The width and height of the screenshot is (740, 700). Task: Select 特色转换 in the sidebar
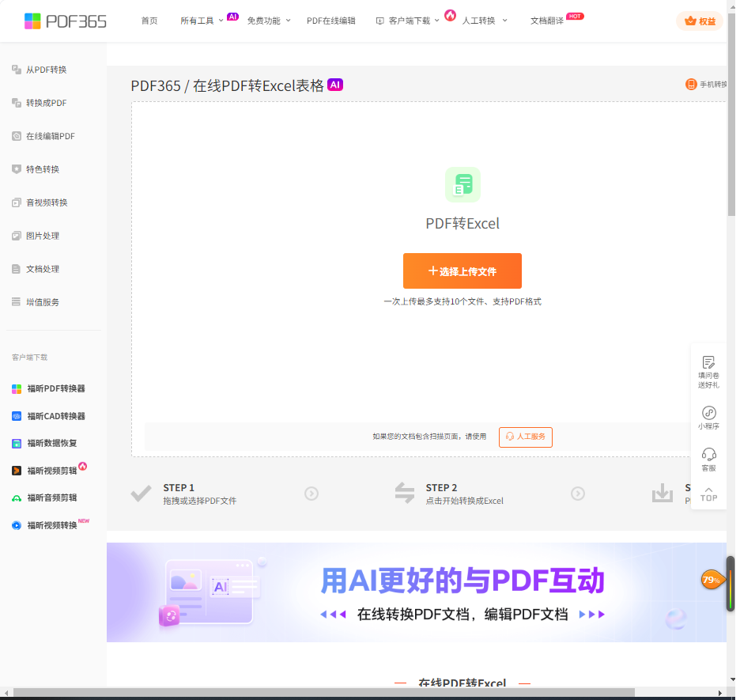(x=43, y=169)
